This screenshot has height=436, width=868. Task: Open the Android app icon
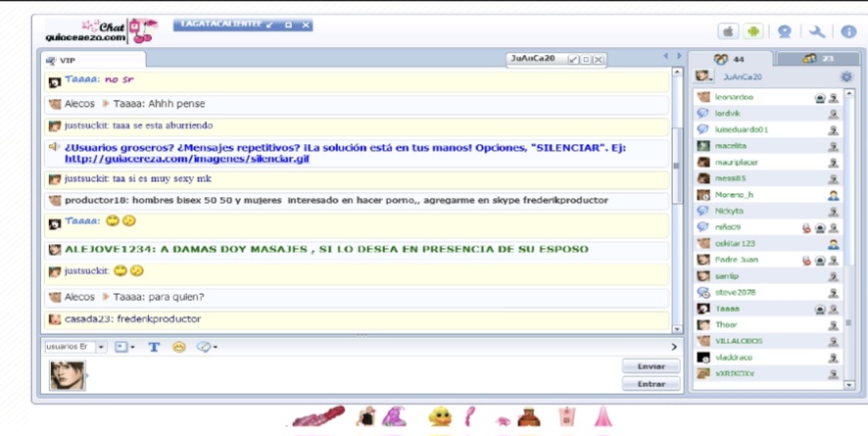coord(752,31)
